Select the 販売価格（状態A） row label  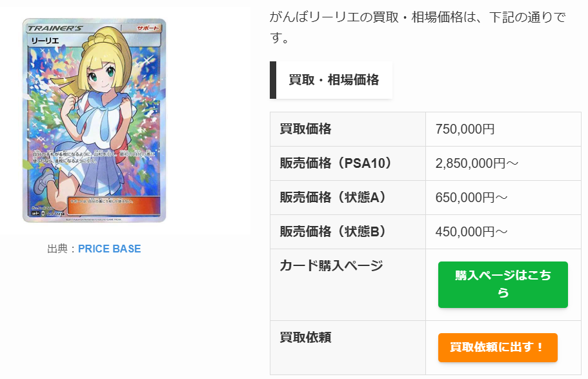(x=333, y=198)
